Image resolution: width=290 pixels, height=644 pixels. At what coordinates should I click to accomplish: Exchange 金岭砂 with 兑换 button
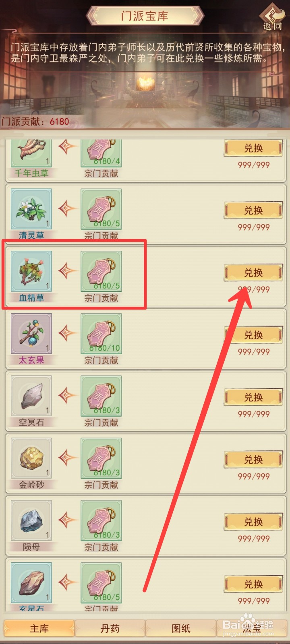coord(253,459)
